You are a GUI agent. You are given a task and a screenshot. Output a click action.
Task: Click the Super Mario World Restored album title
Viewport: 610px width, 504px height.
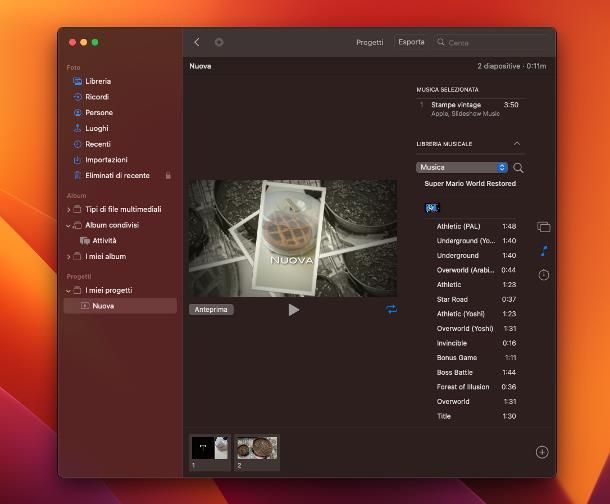pyautogui.click(x=470, y=184)
